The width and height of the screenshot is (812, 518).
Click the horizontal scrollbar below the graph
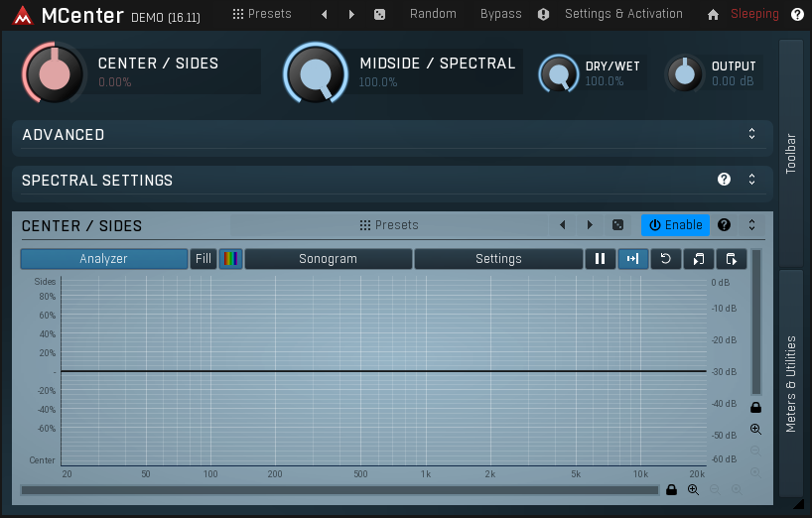click(338, 490)
